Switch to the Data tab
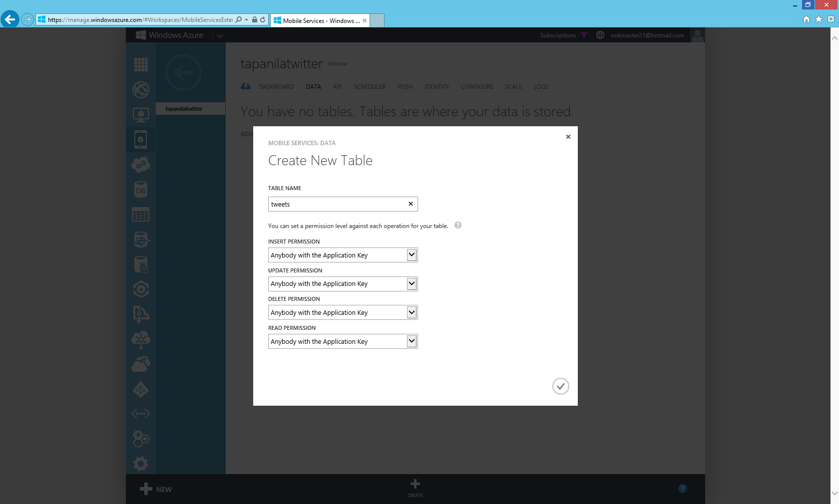Image resolution: width=839 pixels, height=504 pixels. (314, 87)
